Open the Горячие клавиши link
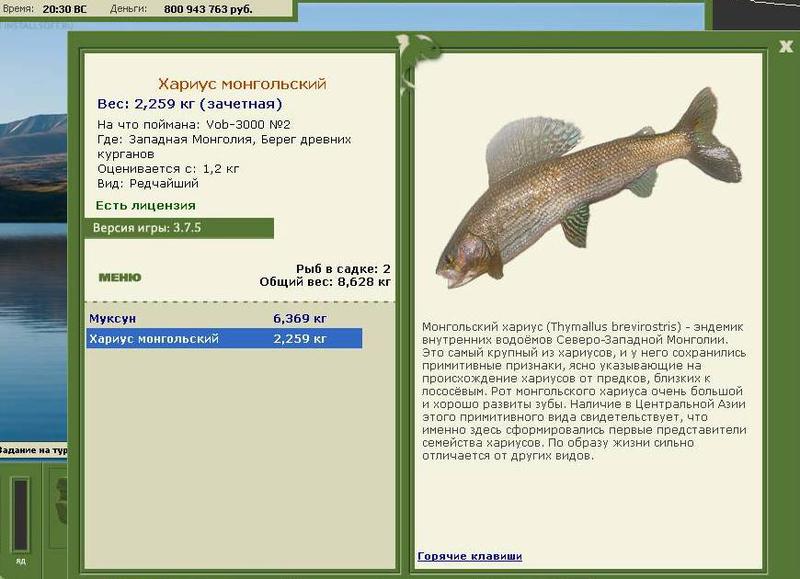The image size is (800, 579). (x=469, y=556)
